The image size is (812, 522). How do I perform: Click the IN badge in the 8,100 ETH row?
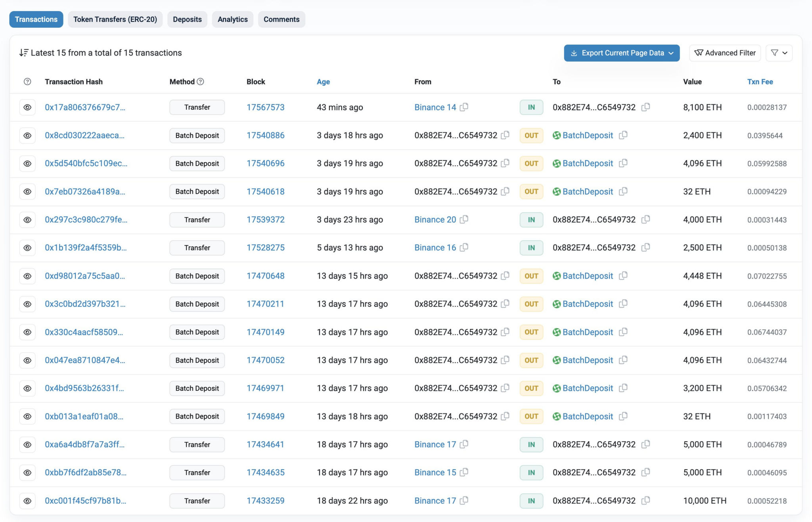531,107
